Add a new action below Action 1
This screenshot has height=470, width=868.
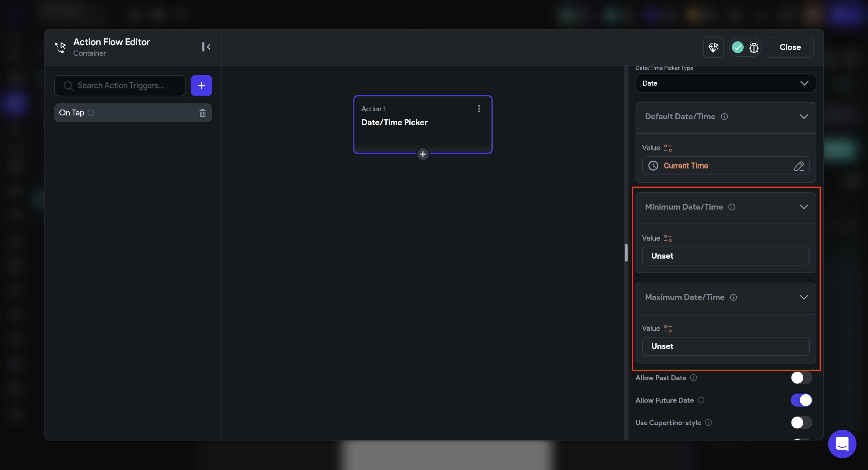click(x=423, y=154)
